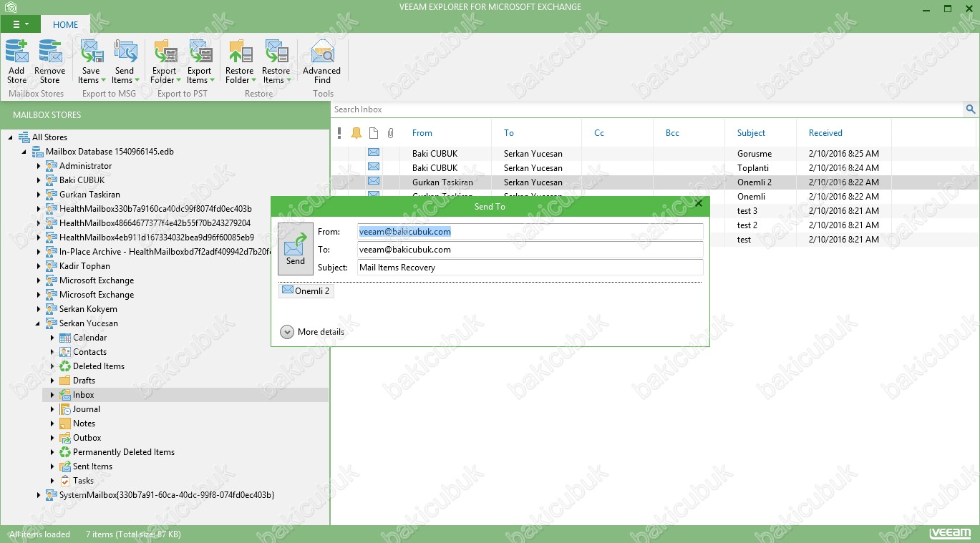Close the Send To dialog
Viewport: 980px width, 543px height.
click(699, 204)
